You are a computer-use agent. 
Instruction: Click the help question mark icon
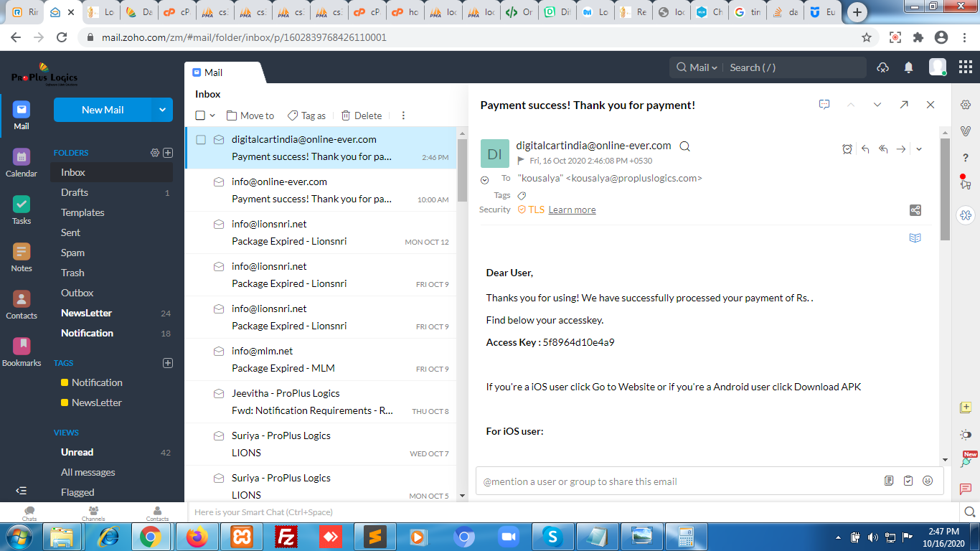pos(966,158)
